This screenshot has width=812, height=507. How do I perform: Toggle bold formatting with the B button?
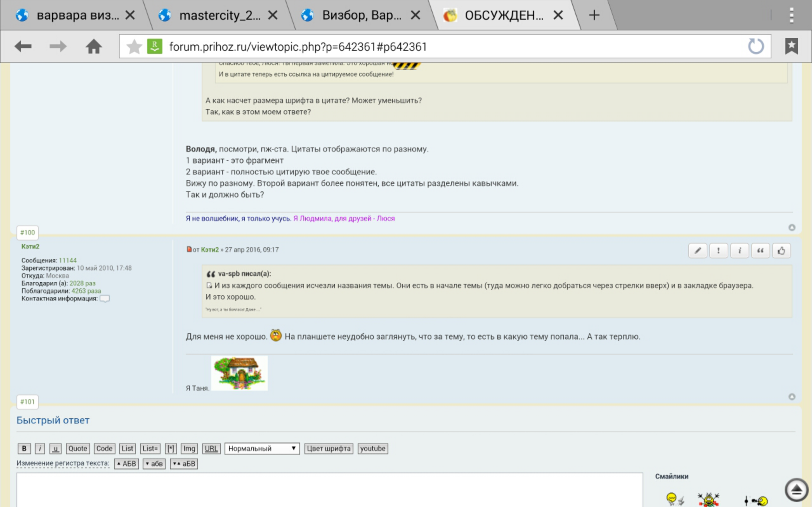[x=24, y=448]
